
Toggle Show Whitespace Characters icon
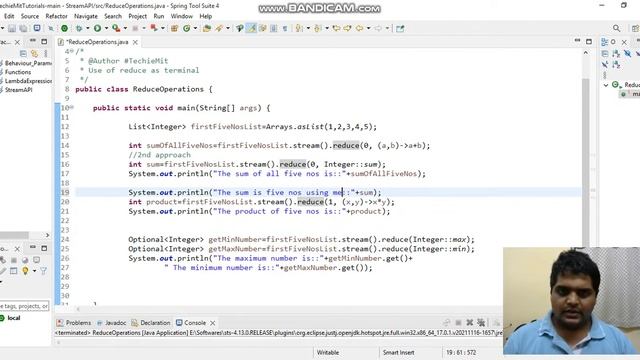point(285,28)
